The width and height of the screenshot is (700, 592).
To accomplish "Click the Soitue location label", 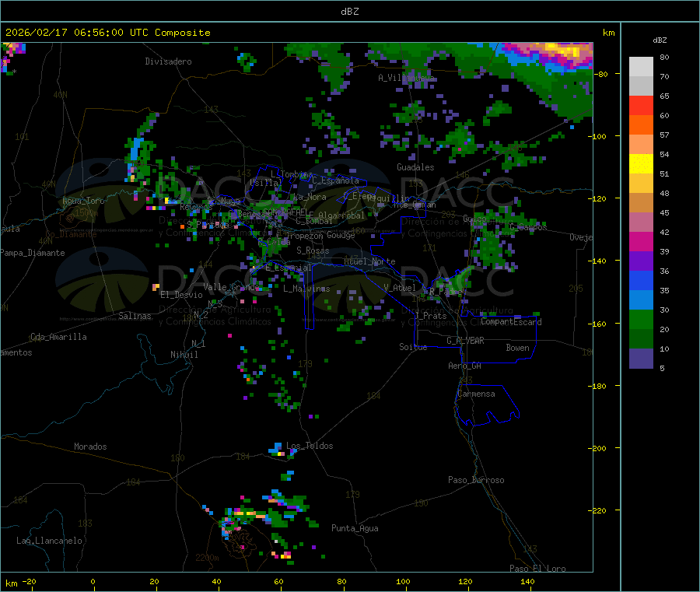I will 413,347.
